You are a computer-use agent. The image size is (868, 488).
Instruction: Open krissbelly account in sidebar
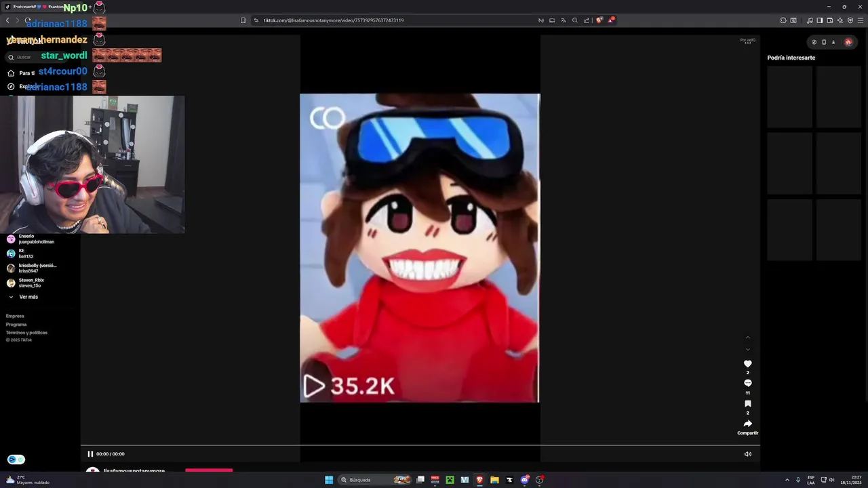tap(31, 268)
